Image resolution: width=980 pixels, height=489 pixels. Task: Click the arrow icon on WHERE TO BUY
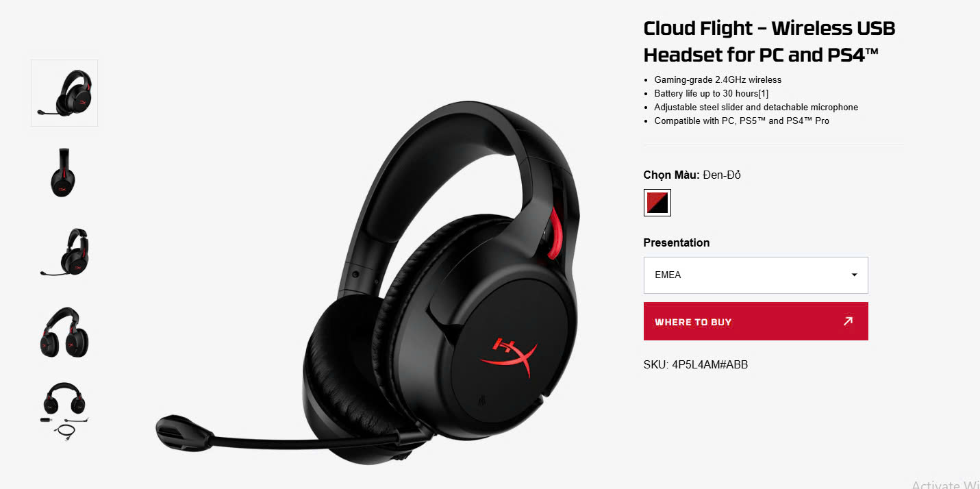coord(848,321)
